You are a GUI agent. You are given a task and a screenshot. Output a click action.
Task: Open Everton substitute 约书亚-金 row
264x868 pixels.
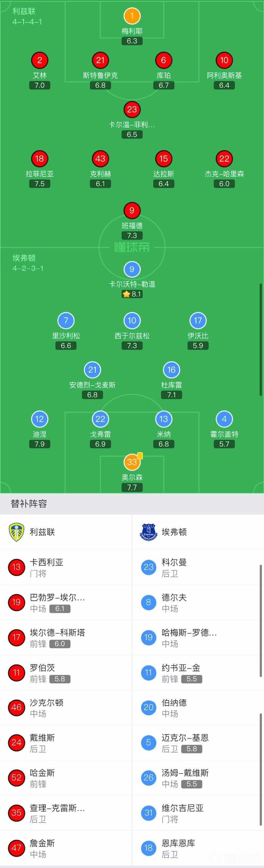[x=198, y=673]
